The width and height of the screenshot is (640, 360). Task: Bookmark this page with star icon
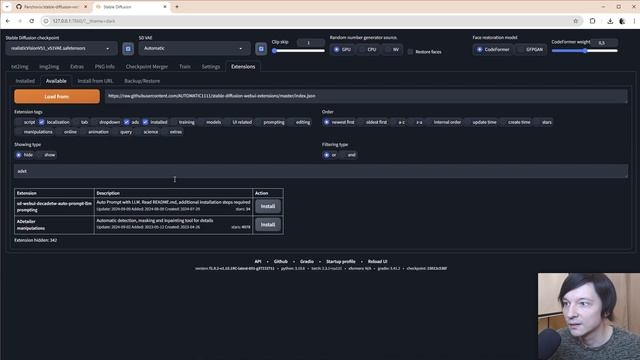point(576,21)
